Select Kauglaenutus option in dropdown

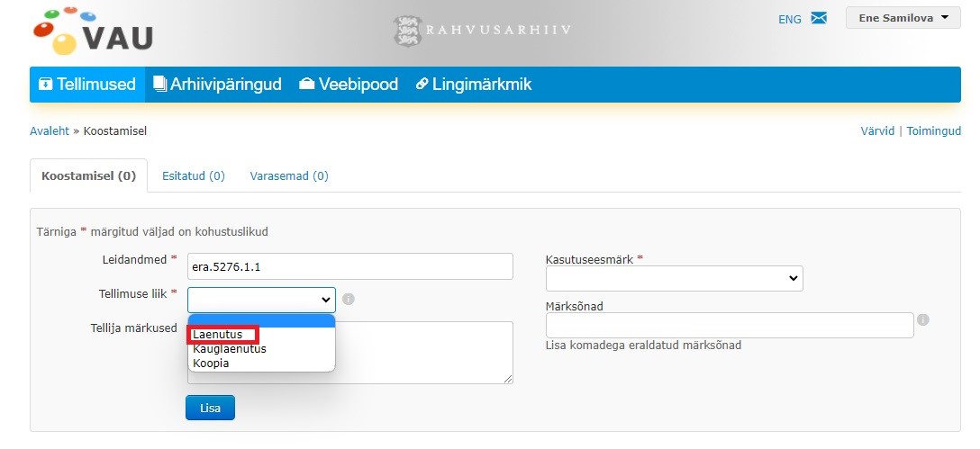point(230,348)
